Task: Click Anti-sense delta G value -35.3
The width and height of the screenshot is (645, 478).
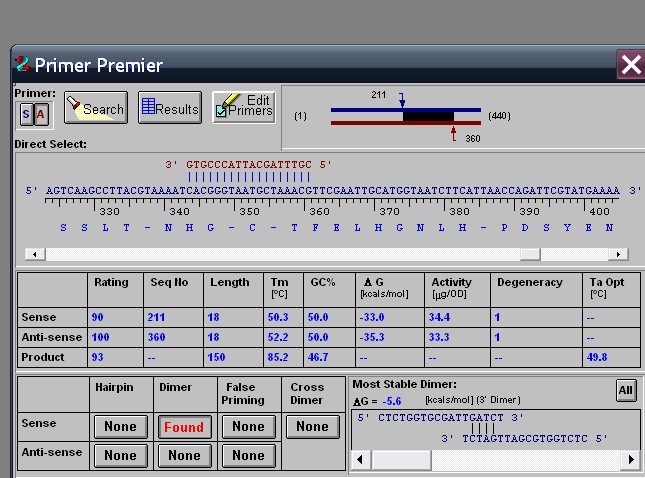Action: pos(372,337)
